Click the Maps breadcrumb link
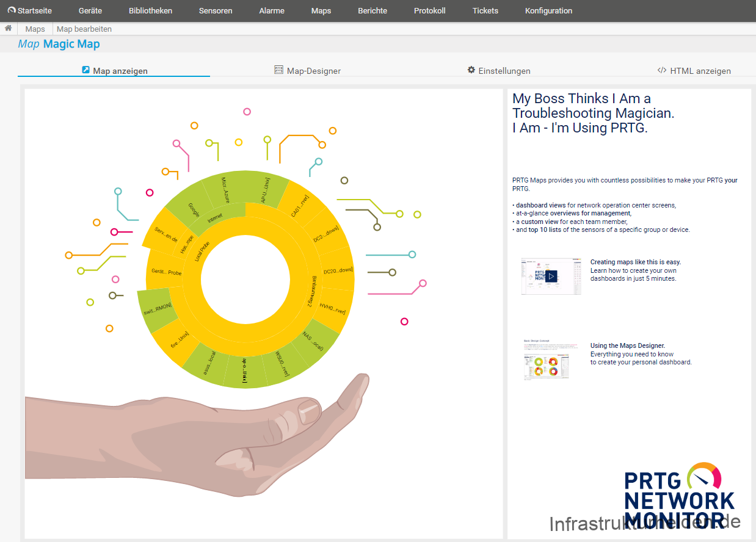This screenshot has height=542, width=756. coord(35,29)
